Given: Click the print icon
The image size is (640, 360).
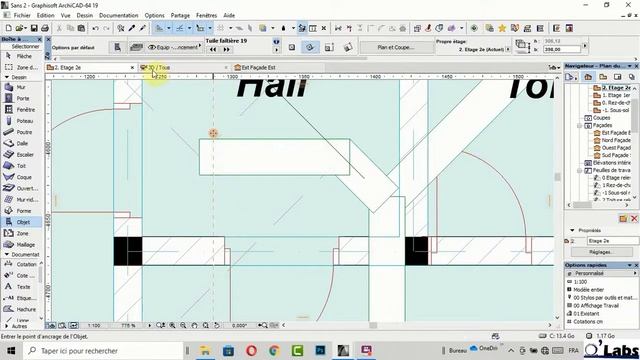Looking at the screenshot, I should click(x=45, y=28).
